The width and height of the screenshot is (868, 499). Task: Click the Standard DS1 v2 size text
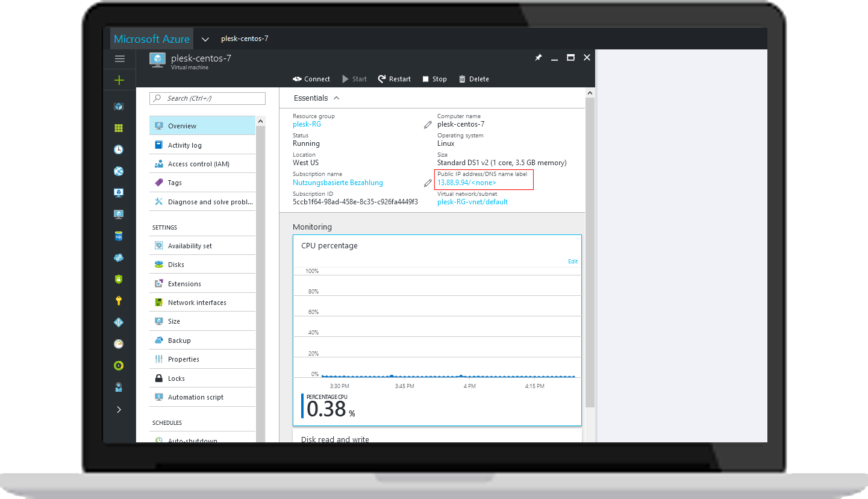tap(502, 163)
